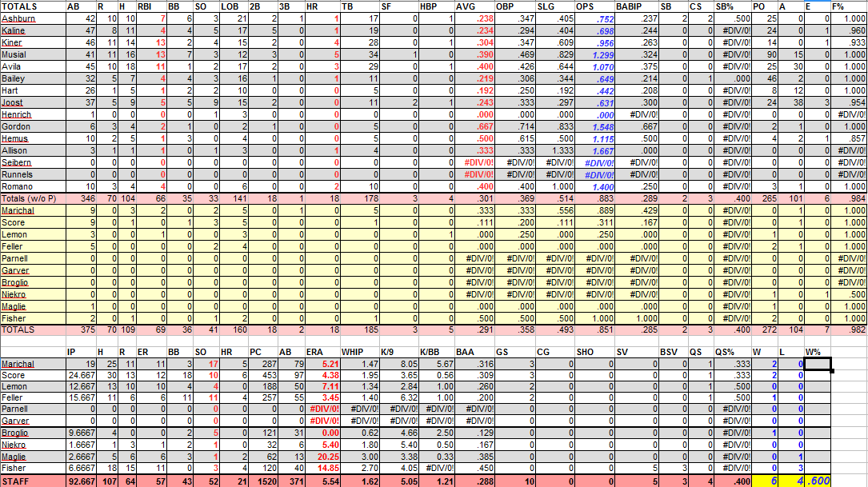868x487 pixels.
Task: Click Feller's ERA value 3.45
Action: [322, 398]
